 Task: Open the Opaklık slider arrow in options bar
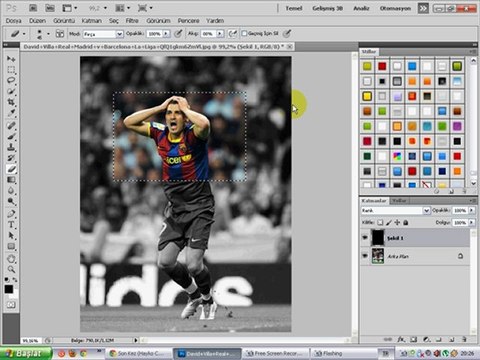click(x=166, y=34)
